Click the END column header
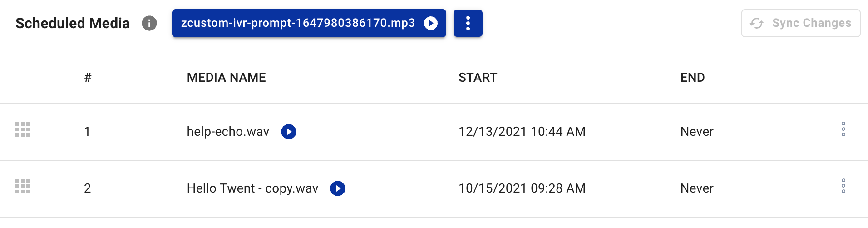The width and height of the screenshot is (868, 228). (x=693, y=78)
